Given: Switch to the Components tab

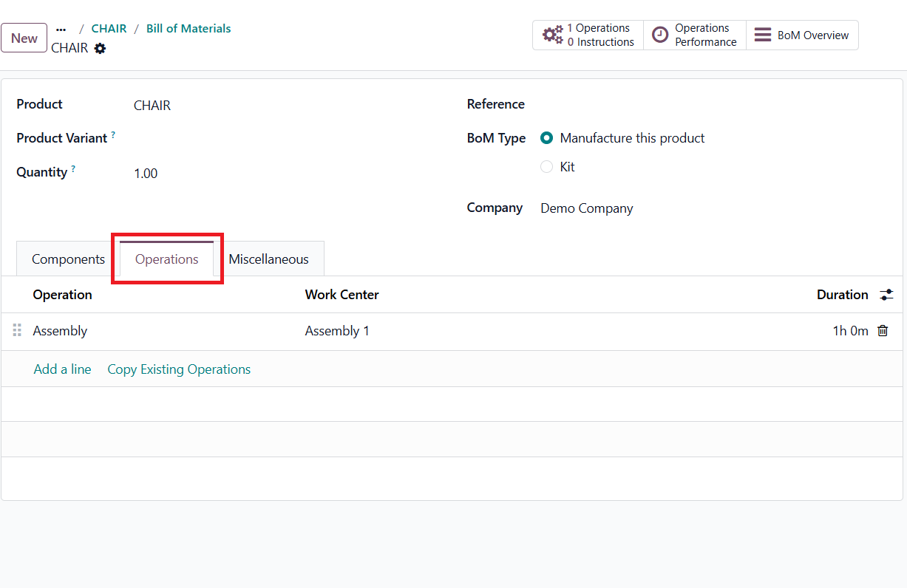Looking at the screenshot, I should click(x=68, y=259).
